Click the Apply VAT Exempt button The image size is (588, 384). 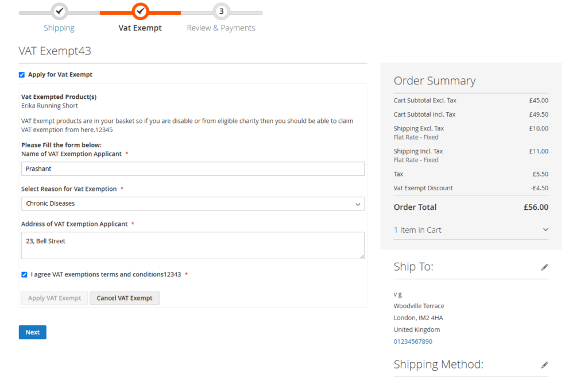pyautogui.click(x=55, y=298)
